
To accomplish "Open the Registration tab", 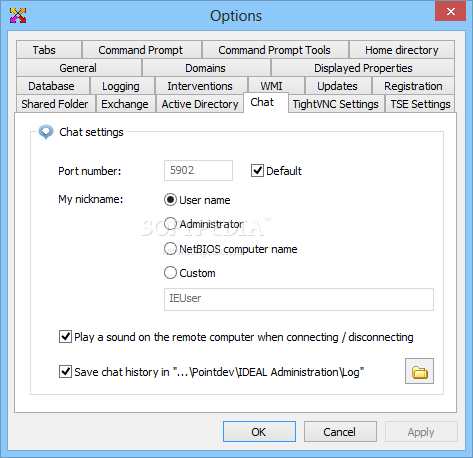I will tap(413, 86).
